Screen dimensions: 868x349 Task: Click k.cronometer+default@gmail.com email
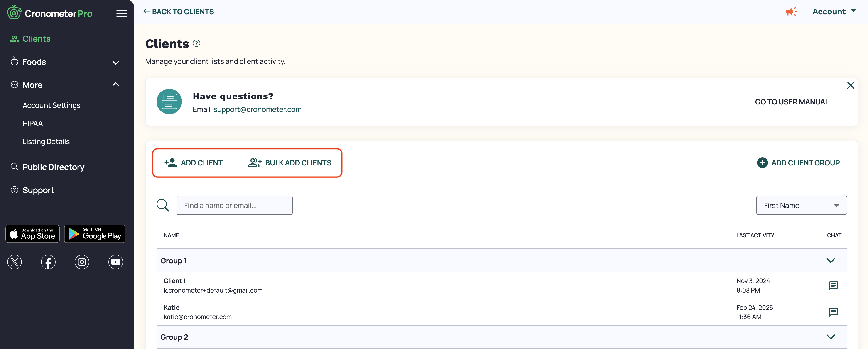tap(213, 290)
